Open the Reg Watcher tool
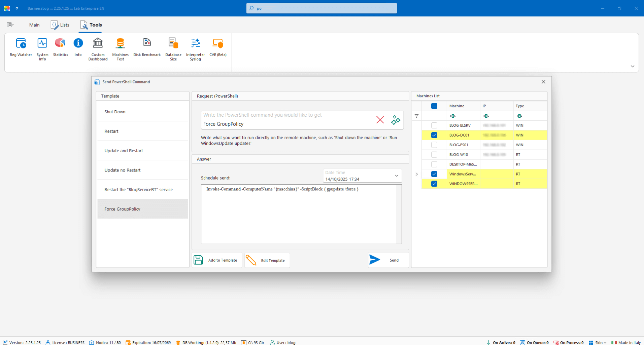This screenshot has height=345, width=644. coord(21,48)
